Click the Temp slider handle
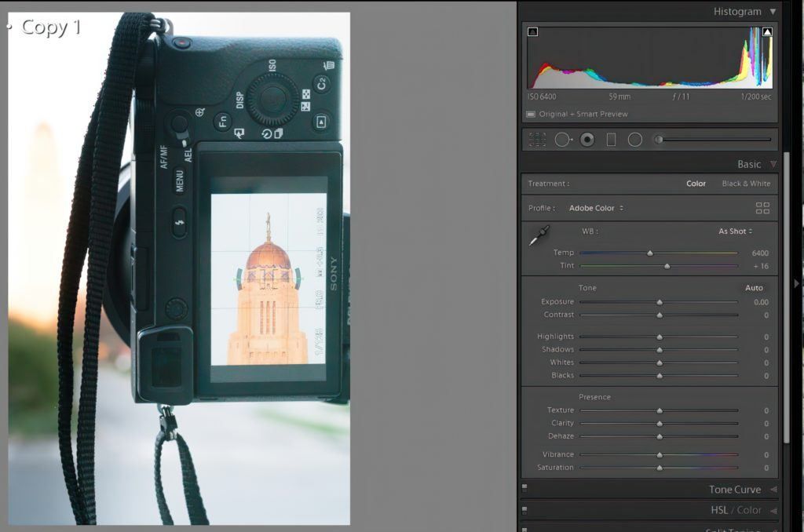 [x=650, y=253]
